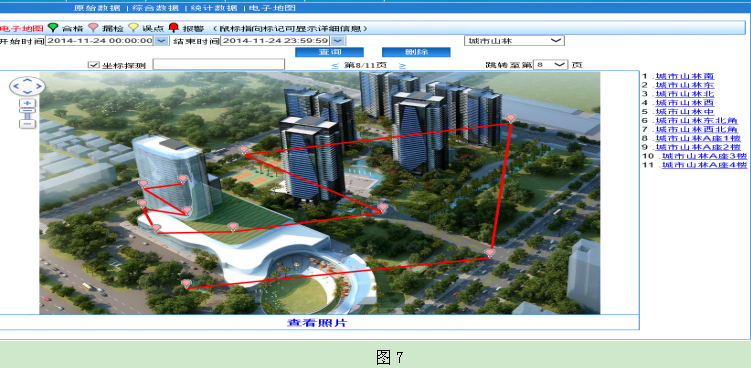Pan the map downward with the pan control's down arrow
Screen dimensions: 751x368
pyautogui.click(x=27, y=92)
